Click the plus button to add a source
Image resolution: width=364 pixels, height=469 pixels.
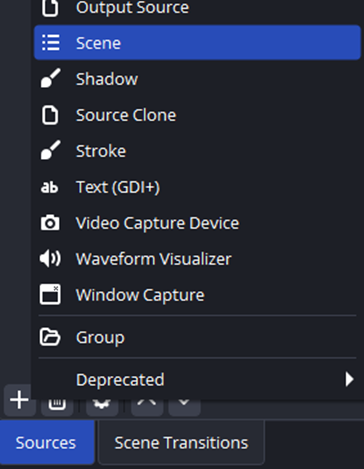(19, 400)
